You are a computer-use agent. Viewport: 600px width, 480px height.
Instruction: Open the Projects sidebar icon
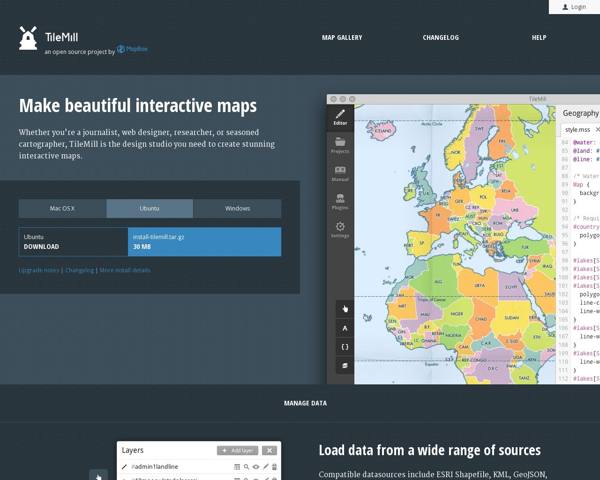point(340,146)
